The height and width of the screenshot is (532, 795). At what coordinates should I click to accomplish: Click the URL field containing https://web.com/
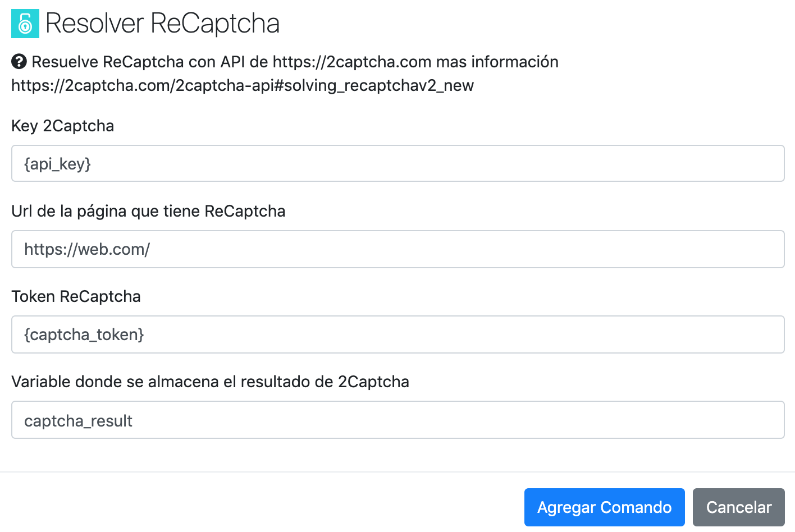point(397,249)
